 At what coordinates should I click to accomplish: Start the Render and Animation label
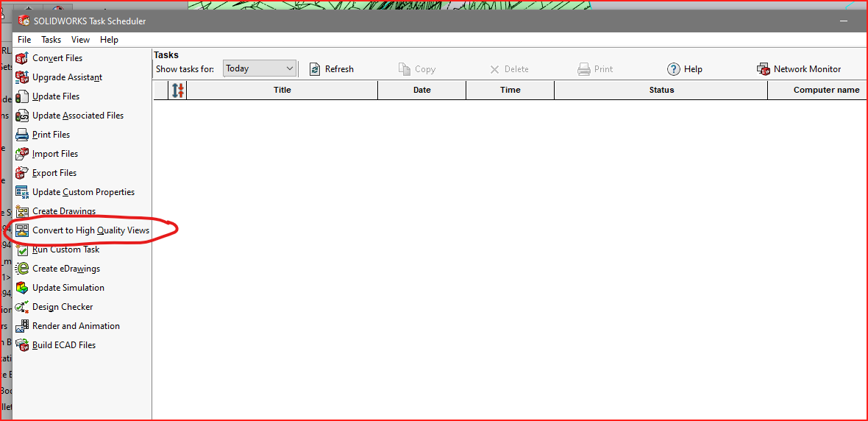point(76,326)
